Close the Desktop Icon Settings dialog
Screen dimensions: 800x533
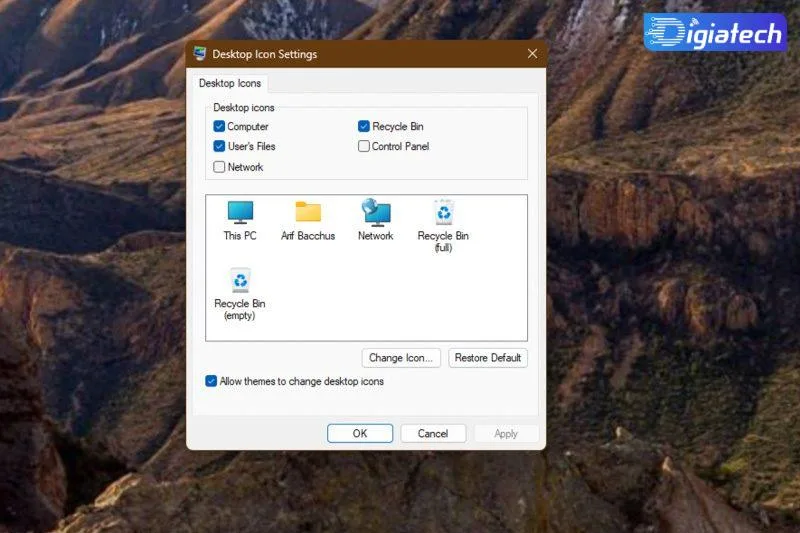(x=532, y=54)
